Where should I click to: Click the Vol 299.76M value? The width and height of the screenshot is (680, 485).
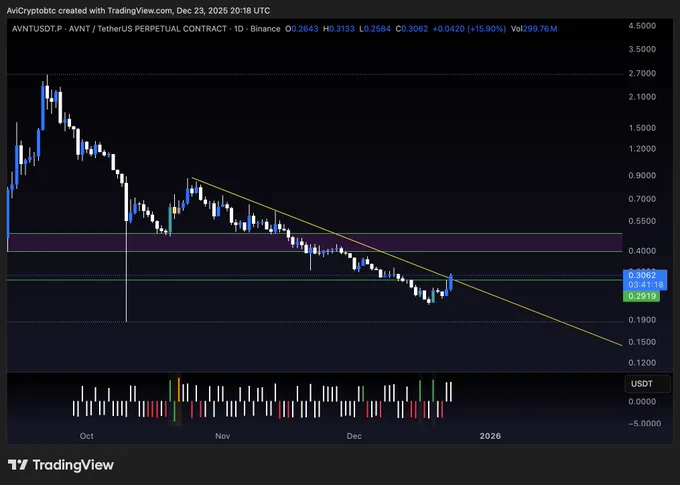tap(534, 29)
